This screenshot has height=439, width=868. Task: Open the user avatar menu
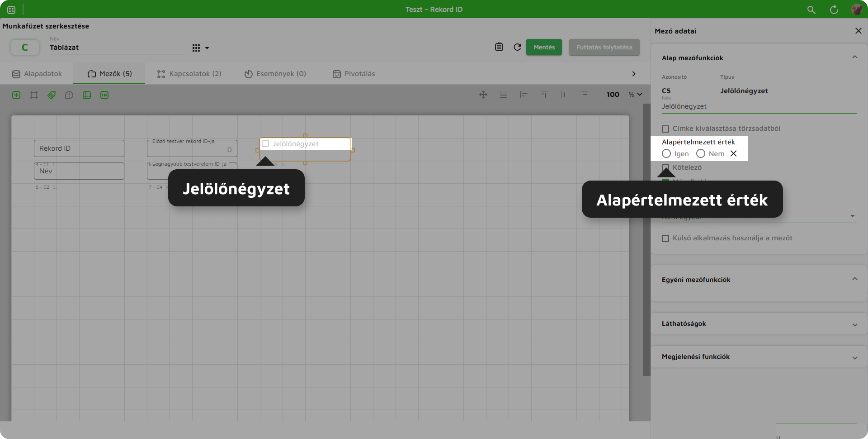[857, 9]
